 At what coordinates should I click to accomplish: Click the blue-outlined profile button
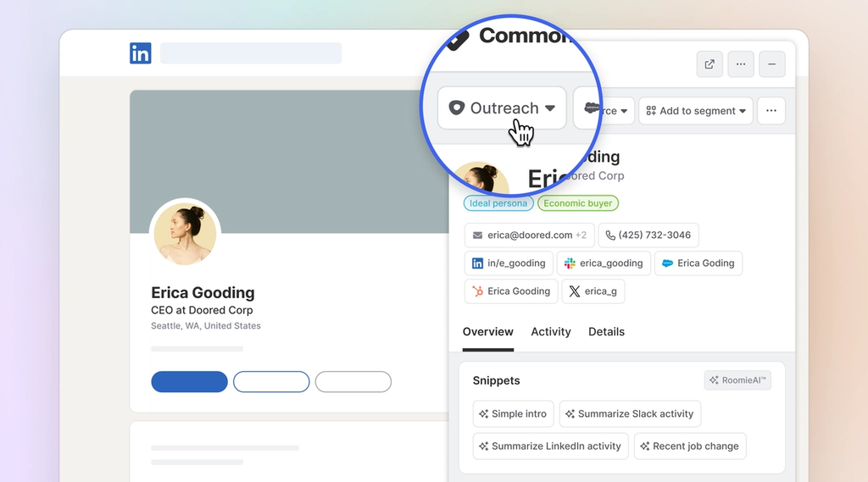point(271,382)
